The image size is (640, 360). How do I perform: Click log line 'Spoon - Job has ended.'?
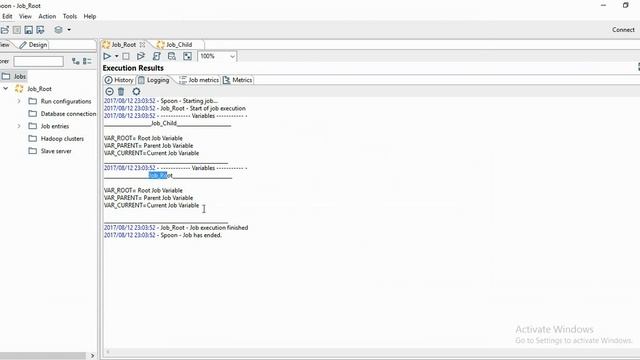163,235
